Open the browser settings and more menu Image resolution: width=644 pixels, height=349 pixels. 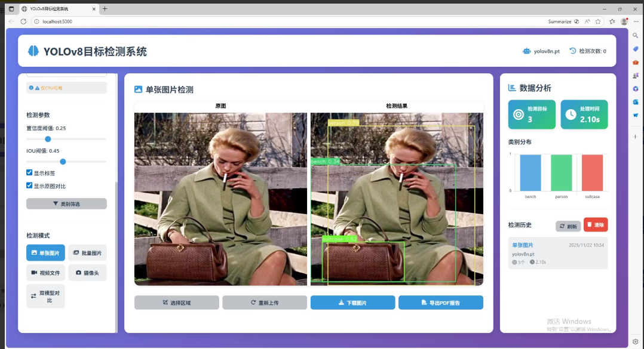click(636, 21)
